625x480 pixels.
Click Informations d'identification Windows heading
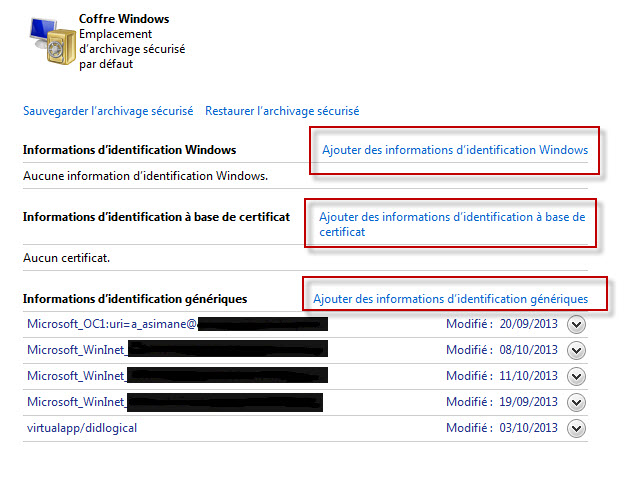click(130, 150)
